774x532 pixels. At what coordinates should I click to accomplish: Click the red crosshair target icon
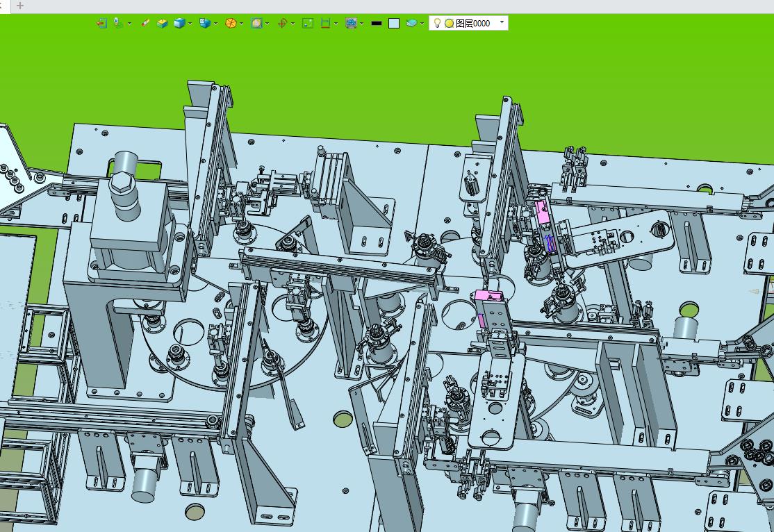[282, 23]
